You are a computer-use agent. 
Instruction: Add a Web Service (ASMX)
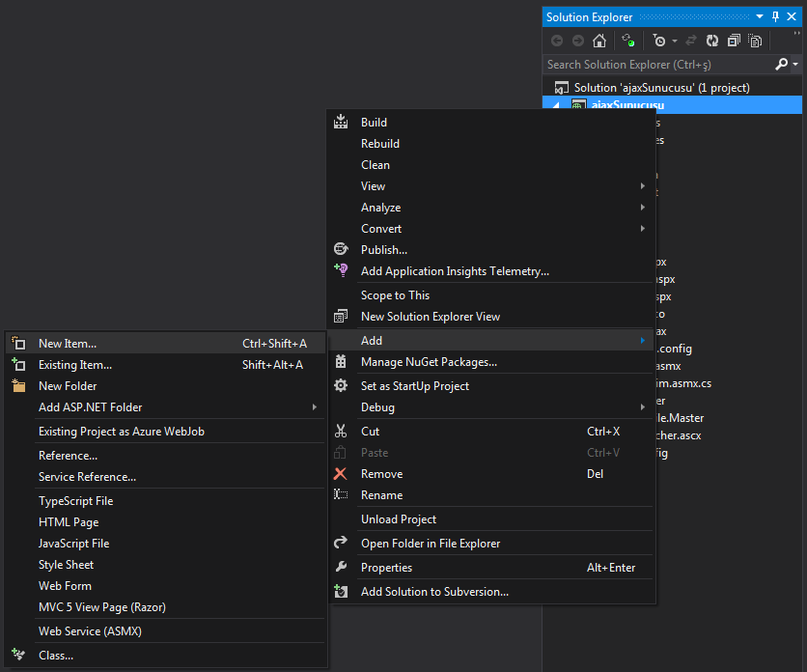90,630
